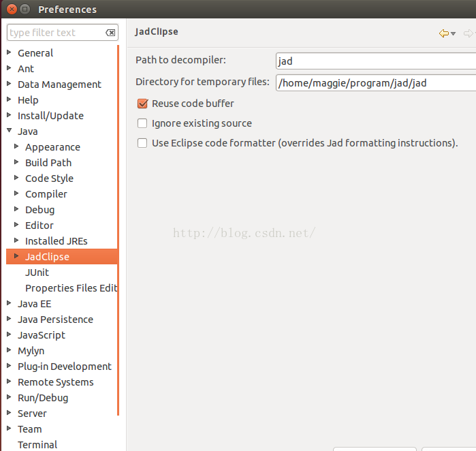This screenshot has height=451, width=476.
Task: Expand the JadClipse subnode arrow
Action: [x=16, y=256]
